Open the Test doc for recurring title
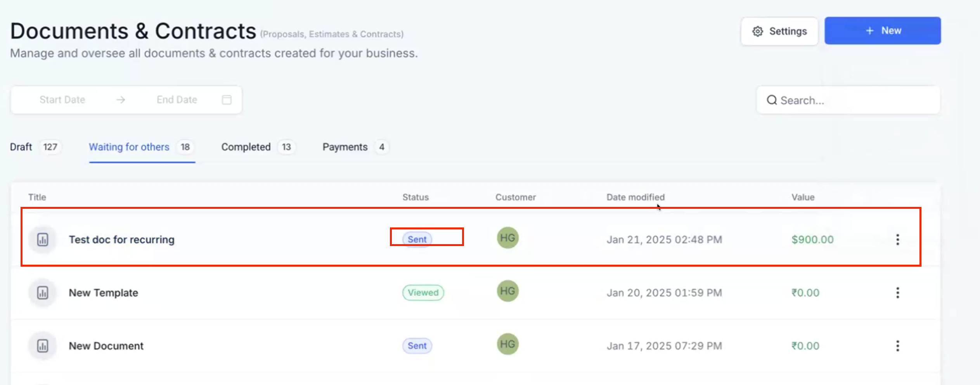 pos(122,239)
